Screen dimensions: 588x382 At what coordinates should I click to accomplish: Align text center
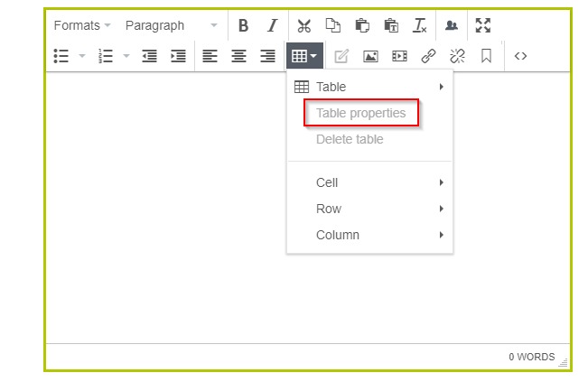point(238,56)
